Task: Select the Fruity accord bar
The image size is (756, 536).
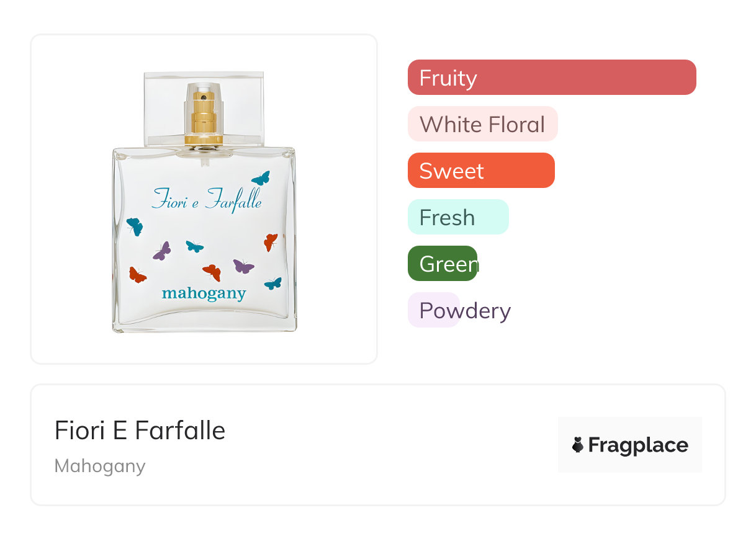Action: (552, 78)
